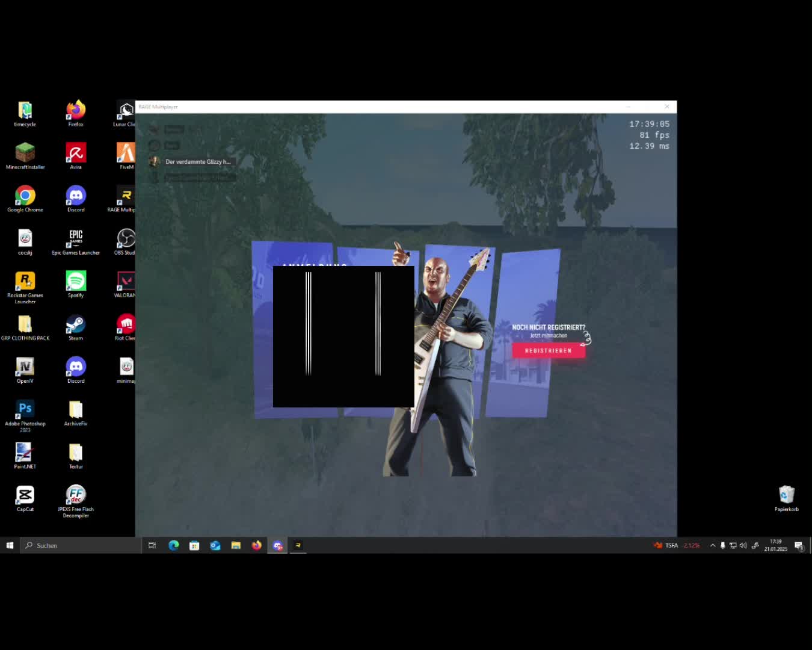Select the OpenIV desktop shortcut
The image size is (812, 650).
click(x=25, y=370)
